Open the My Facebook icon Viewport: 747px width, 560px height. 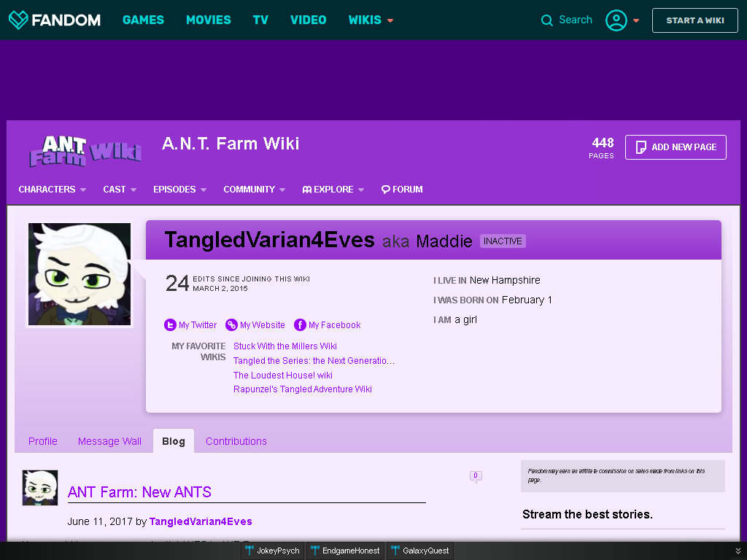[300, 324]
